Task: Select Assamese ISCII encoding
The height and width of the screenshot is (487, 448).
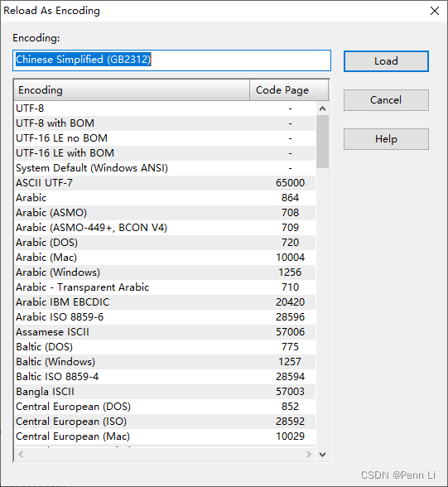Action: point(165,332)
